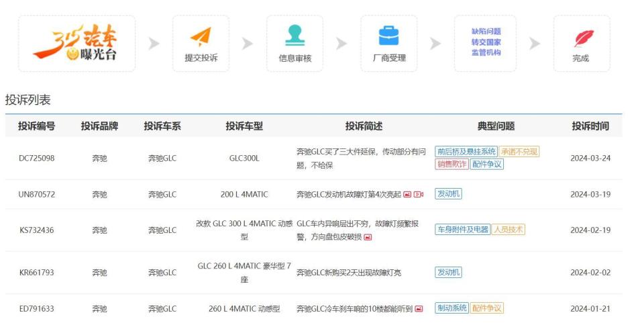Screen dimensions: 644x323
Task: Click model cell 260 L 4MATIC 动感型
Action: coord(244,309)
